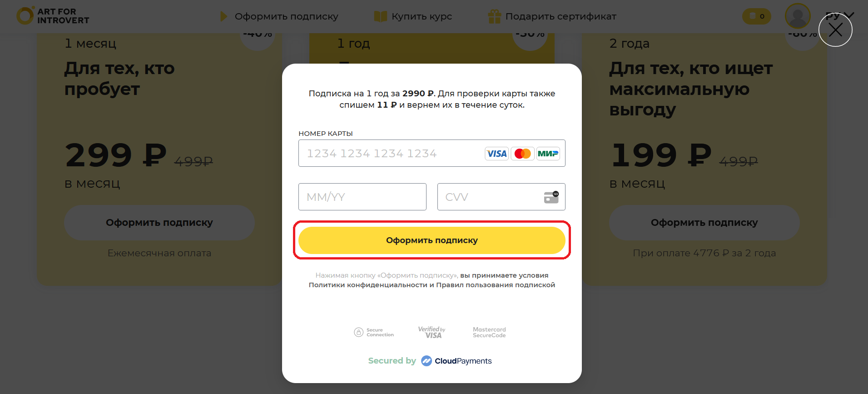Close the payment popup with X
This screenshot has height=394, width=868.
click(835, 30)
